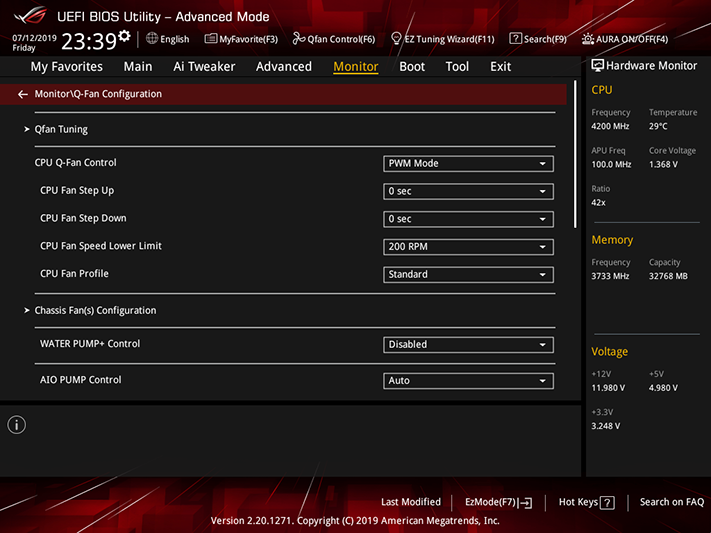
Task: Select the CPU Fan Step Down label
Action: (83, 218)
